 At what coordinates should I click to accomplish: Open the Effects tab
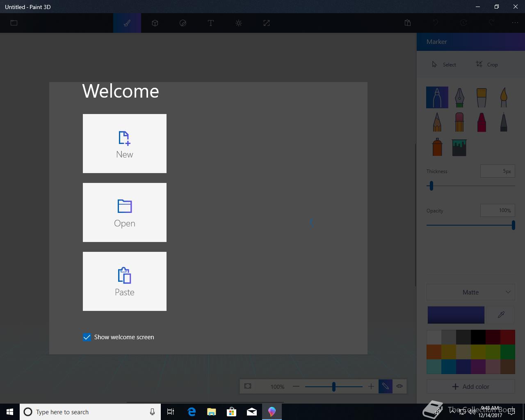click(239, 23)
